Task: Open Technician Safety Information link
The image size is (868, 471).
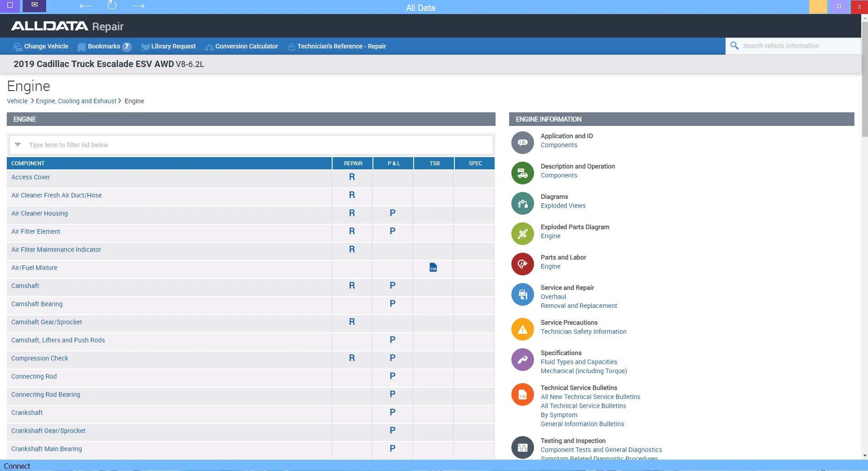Action: tap(584, 332)
